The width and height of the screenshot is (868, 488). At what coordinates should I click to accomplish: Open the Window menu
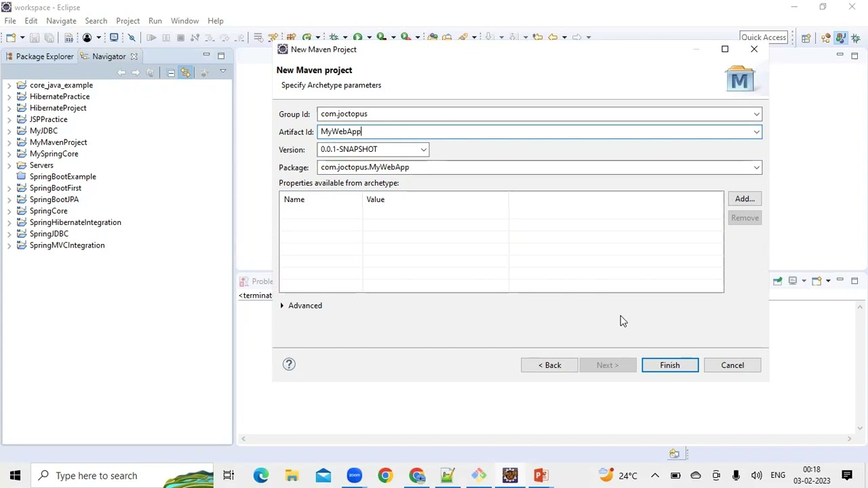point(184,21)
